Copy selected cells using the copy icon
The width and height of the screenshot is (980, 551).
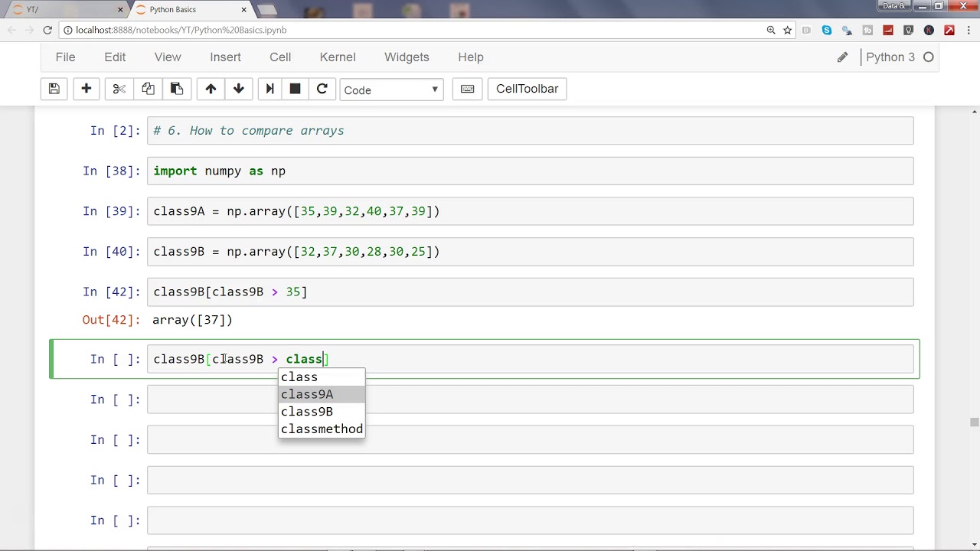pos(148,89)
